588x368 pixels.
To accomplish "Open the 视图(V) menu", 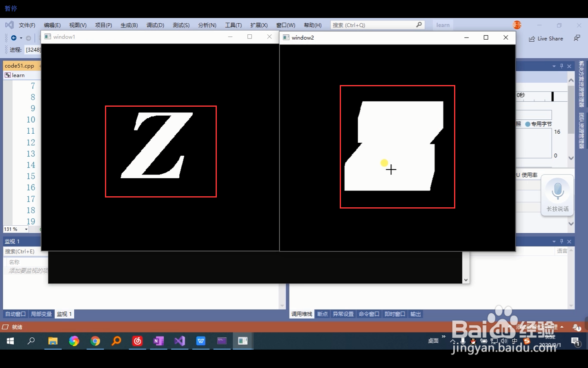I will point(78,25).
